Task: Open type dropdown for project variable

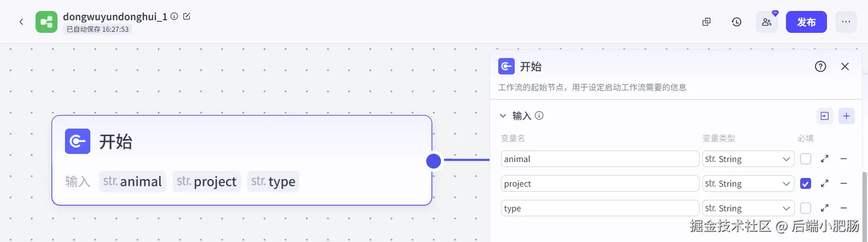Action: [x=748, y=183]
